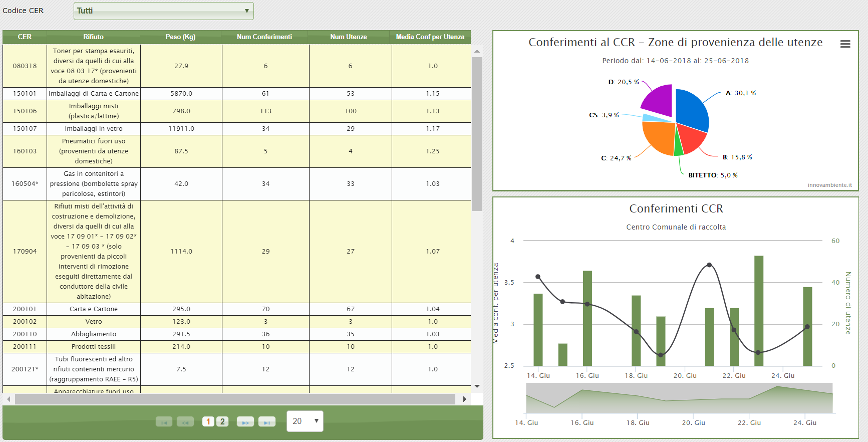Select the 'Prodotti tessili' cell
The width and height of the screenshot is (868, 442).
tap(94, 346)
